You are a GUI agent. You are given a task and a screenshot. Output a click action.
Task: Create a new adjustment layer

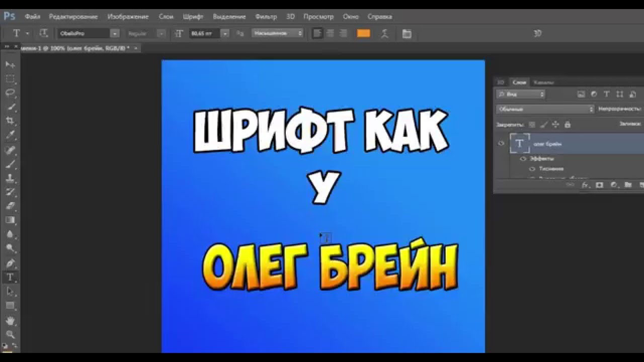pos(614,185)
